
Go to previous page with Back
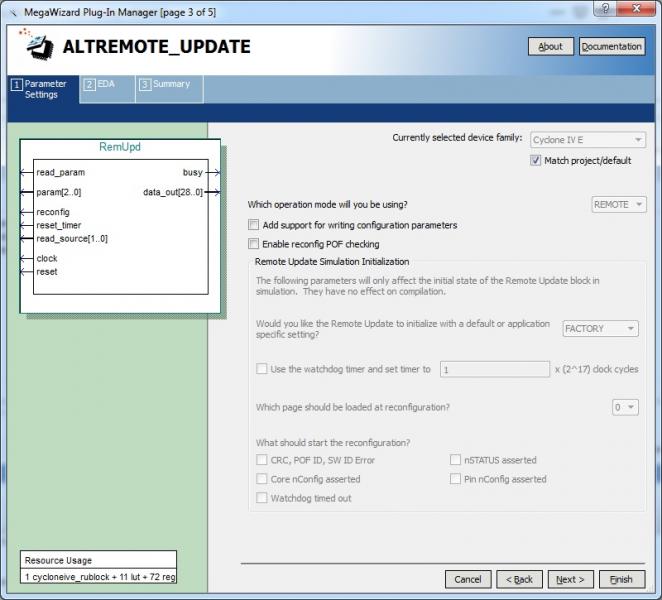[519, 579]
